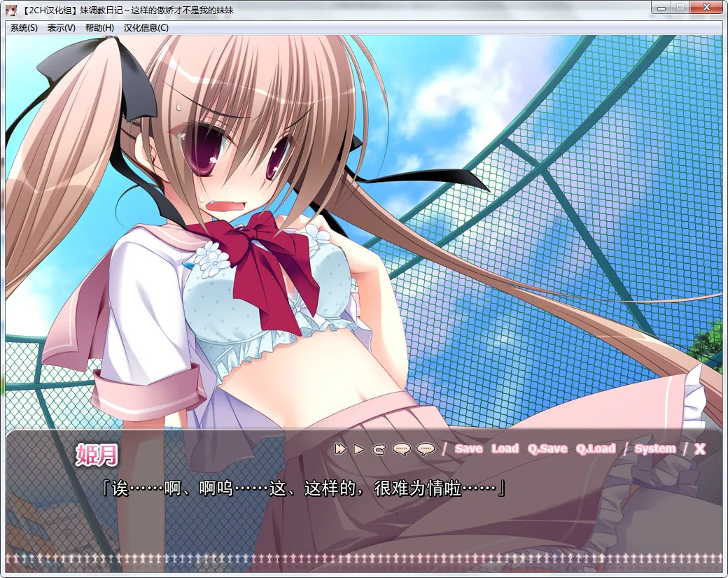Click the speech bubble icon nearest Save
The image size is (728, 578).
425,449
